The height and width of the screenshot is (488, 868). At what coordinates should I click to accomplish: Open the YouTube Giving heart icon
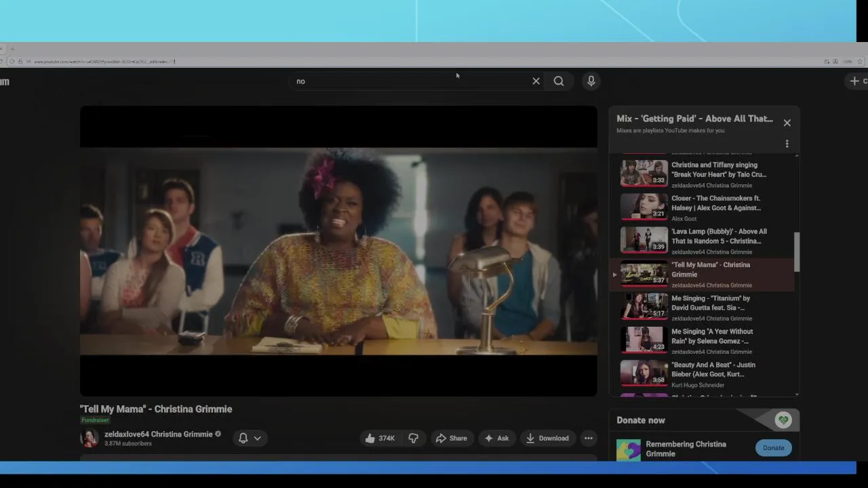tap(783, 420)
